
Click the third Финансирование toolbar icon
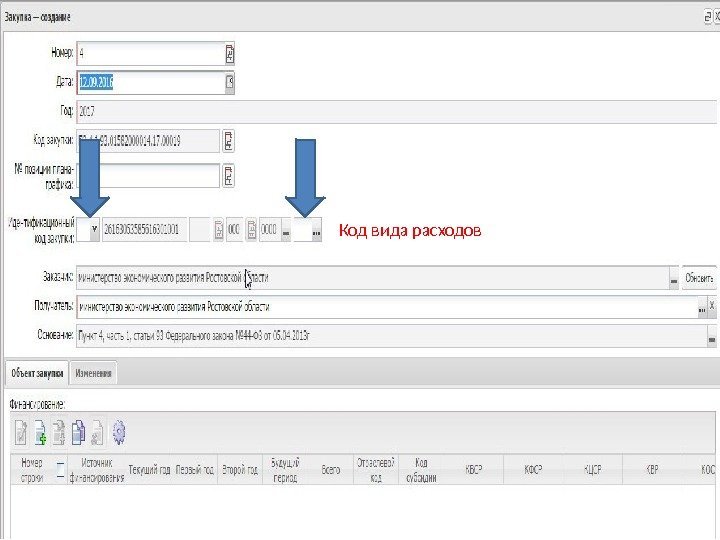click(x=59, y=433)
